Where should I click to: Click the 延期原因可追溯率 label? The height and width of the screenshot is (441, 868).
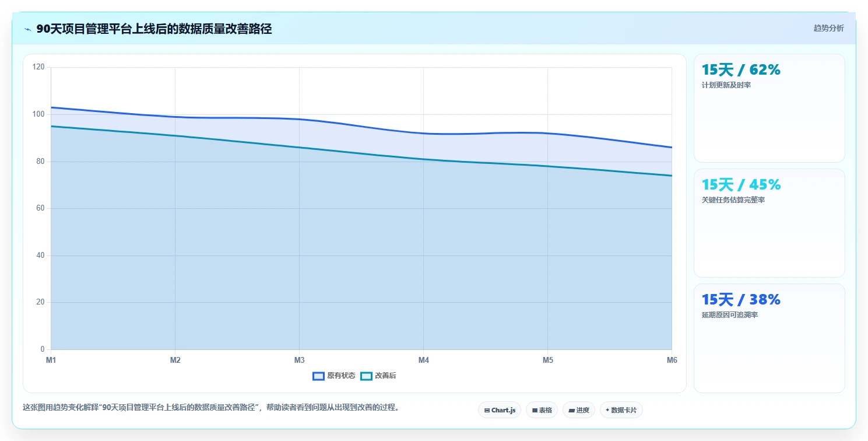coord(730,315)
